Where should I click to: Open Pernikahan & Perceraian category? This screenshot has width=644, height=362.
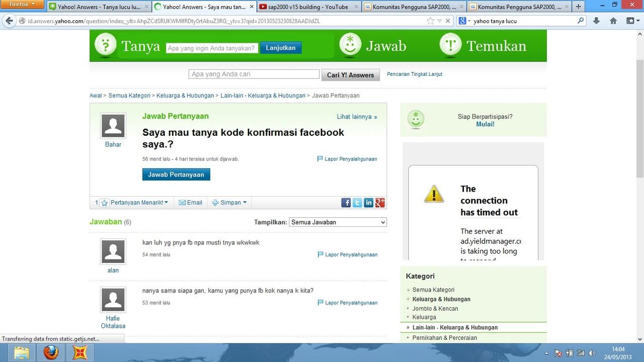click(x=445, y=338)
